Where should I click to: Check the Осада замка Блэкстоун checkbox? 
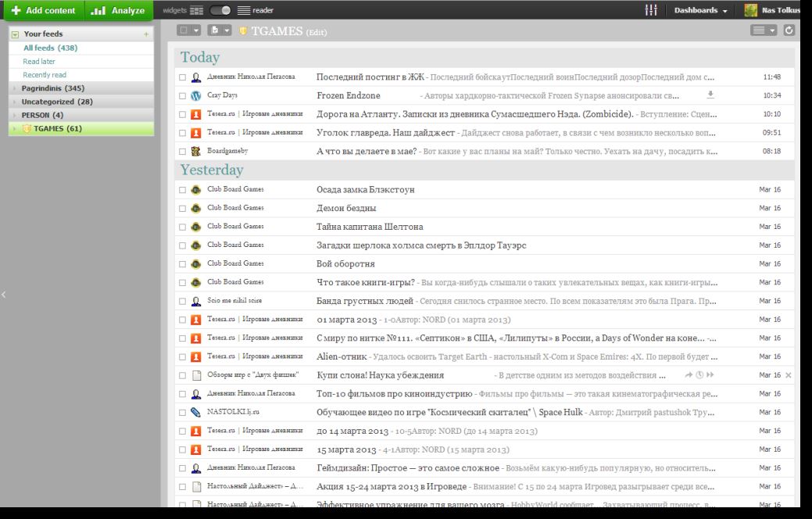[x=182, y=190]
